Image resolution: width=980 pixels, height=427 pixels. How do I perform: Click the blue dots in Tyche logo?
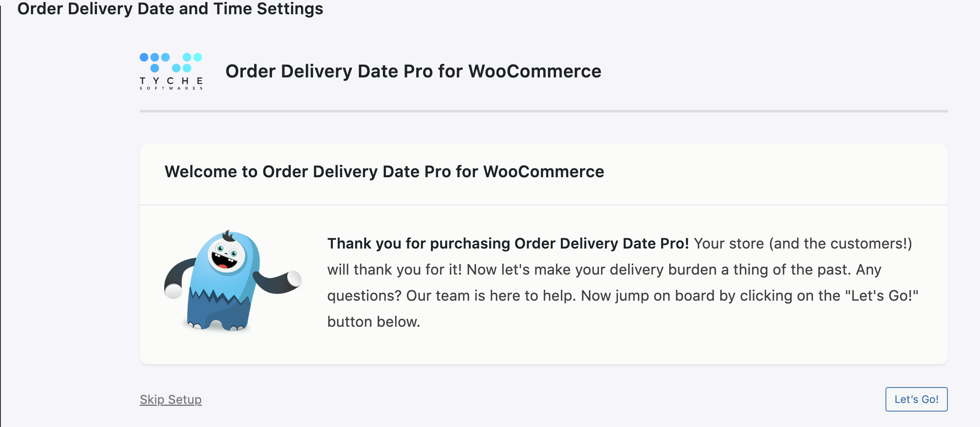171,62
